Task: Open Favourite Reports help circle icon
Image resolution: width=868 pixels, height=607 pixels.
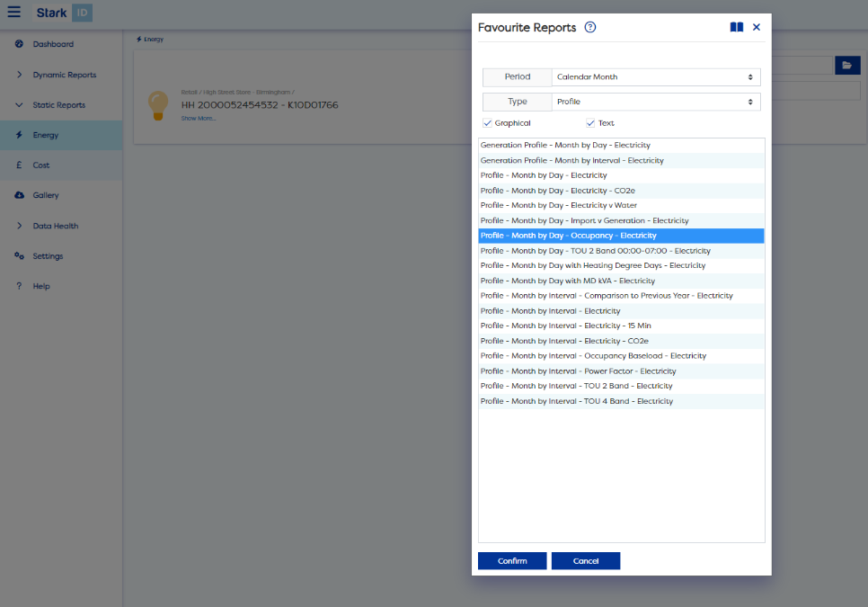Action: [590, 27]
